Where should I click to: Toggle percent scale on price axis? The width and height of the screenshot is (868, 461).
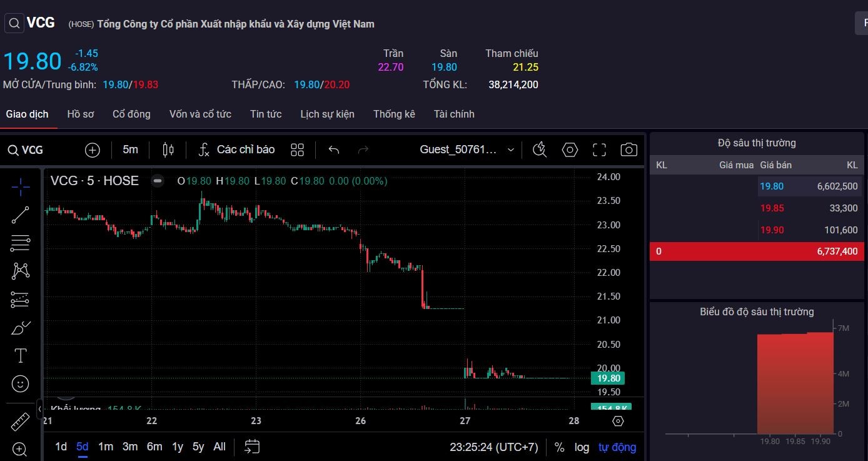point(559,447)
